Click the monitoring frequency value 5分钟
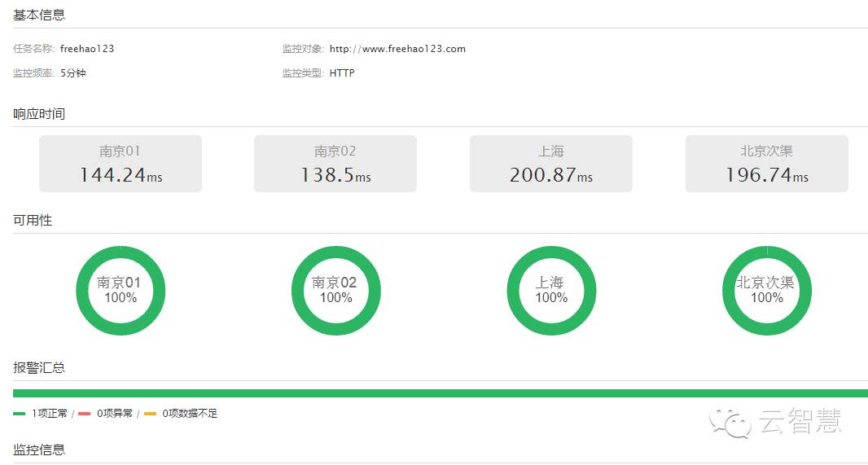 click(73, 73)
